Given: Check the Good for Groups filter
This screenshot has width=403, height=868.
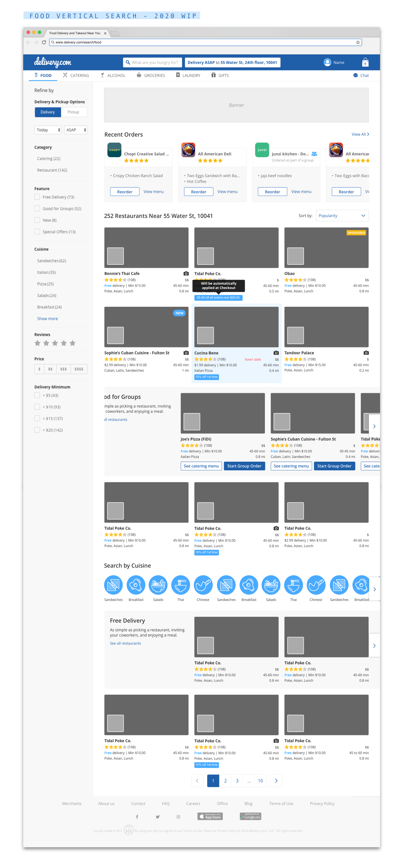Looking at the screenshot, I should 37,208.
